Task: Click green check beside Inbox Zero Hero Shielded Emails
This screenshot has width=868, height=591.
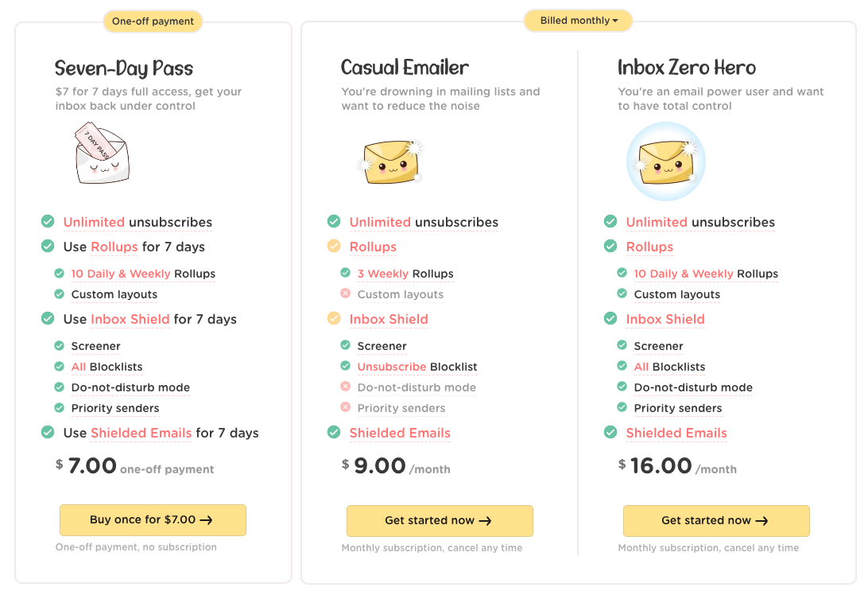Action: (x=610, y=433)
